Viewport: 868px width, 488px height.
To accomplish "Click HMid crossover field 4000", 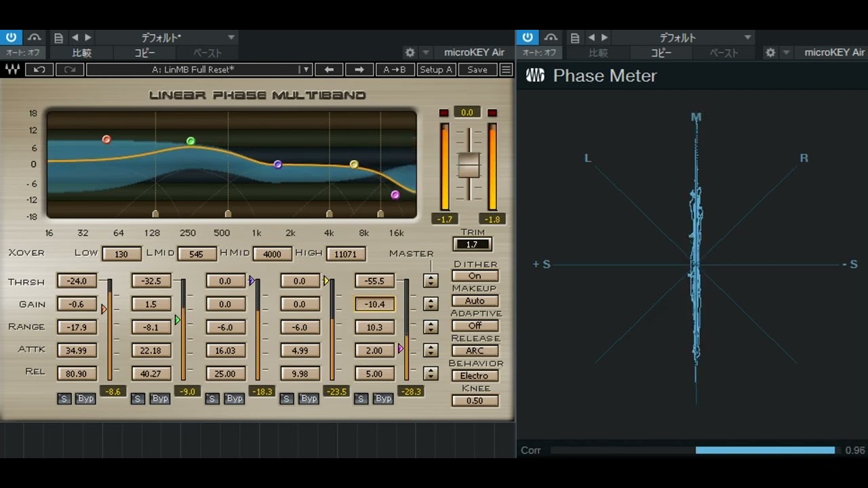I will tap(272, 254).
